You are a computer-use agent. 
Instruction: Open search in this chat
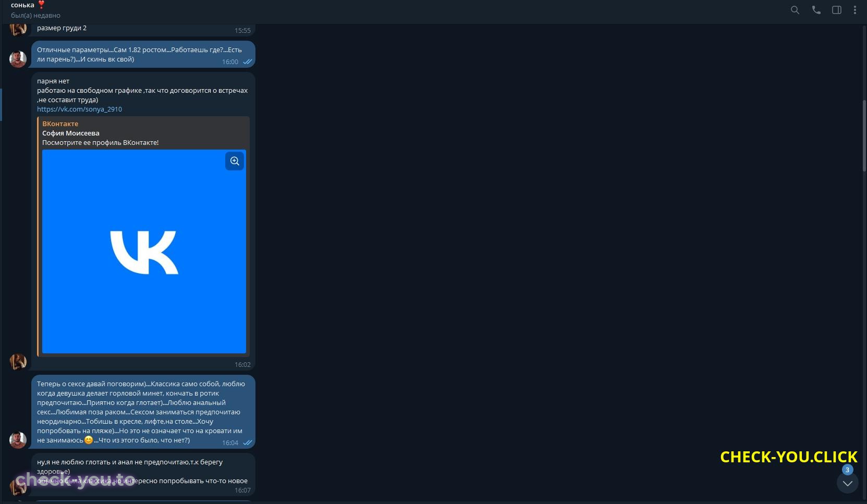coord(795,10)
